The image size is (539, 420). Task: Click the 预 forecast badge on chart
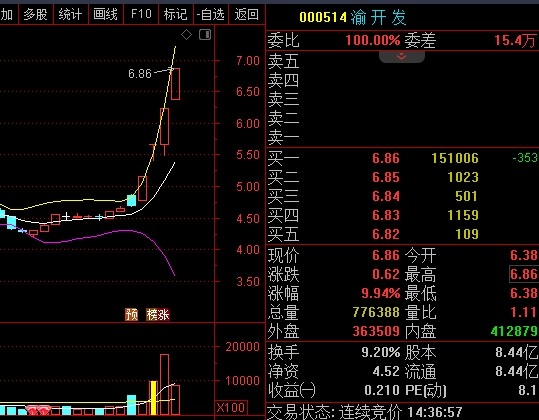click(131, 314)
